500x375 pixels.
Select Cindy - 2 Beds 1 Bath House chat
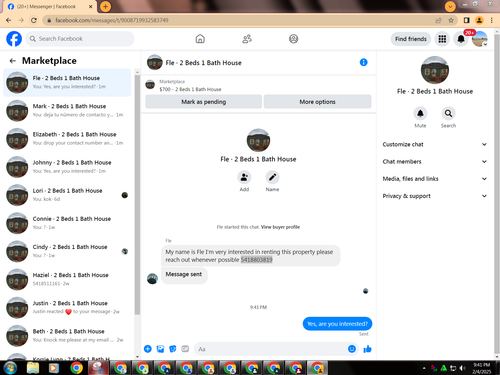click(67, 251)
